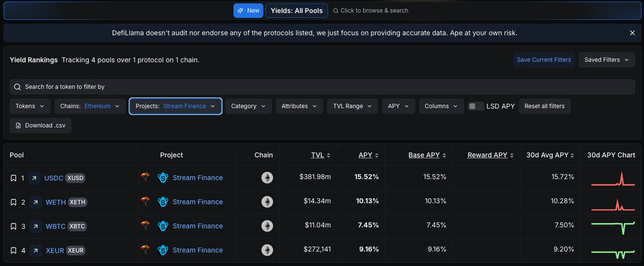Open external arrow icon for USDC pool
This screenshot has width=644, height=266.
(x=34, y=178)
